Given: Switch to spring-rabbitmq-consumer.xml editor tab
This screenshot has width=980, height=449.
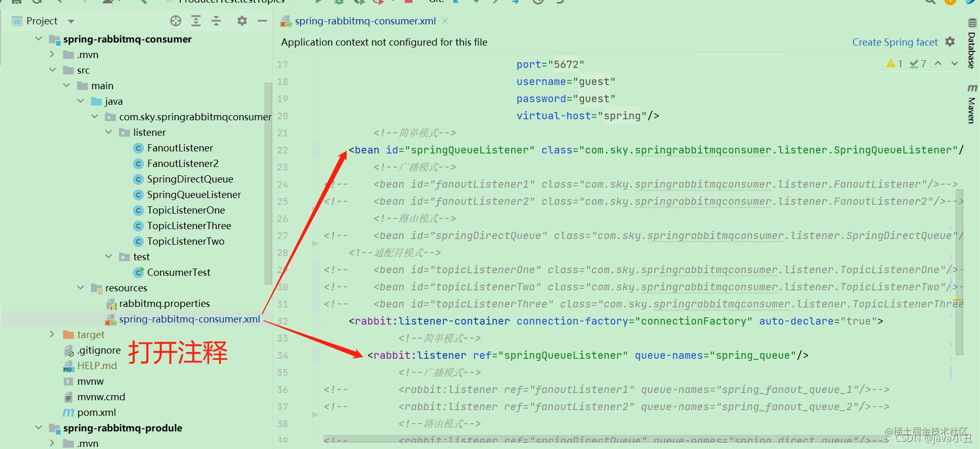Looking at the screenshot, I should pos(365,21).
